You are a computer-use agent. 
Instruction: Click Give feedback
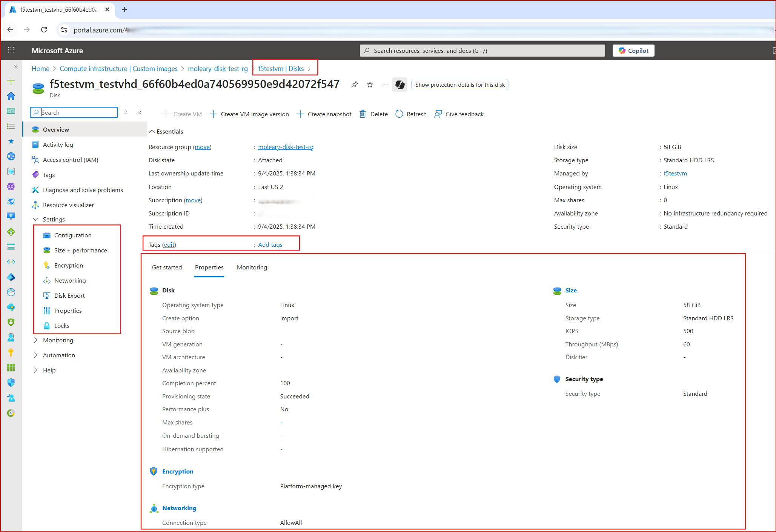click(459, 114)
